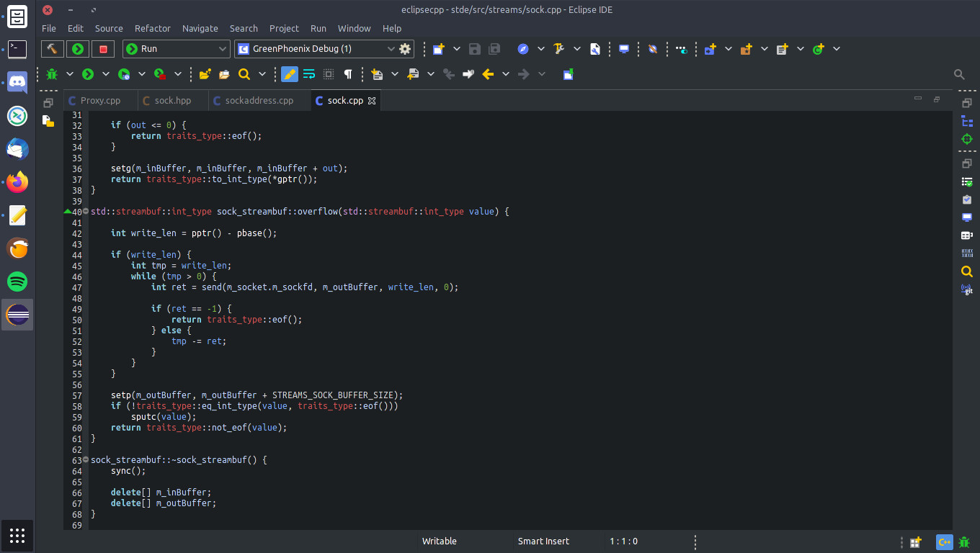The height and width of the screenshot is (553, 980).
Task: Click Previous Annotation icon
Action: (x=413, y=74)
